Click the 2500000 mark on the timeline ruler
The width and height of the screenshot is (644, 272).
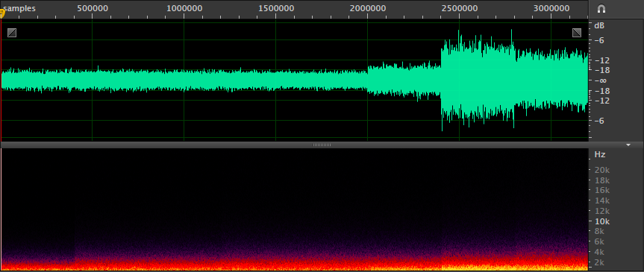460,8
